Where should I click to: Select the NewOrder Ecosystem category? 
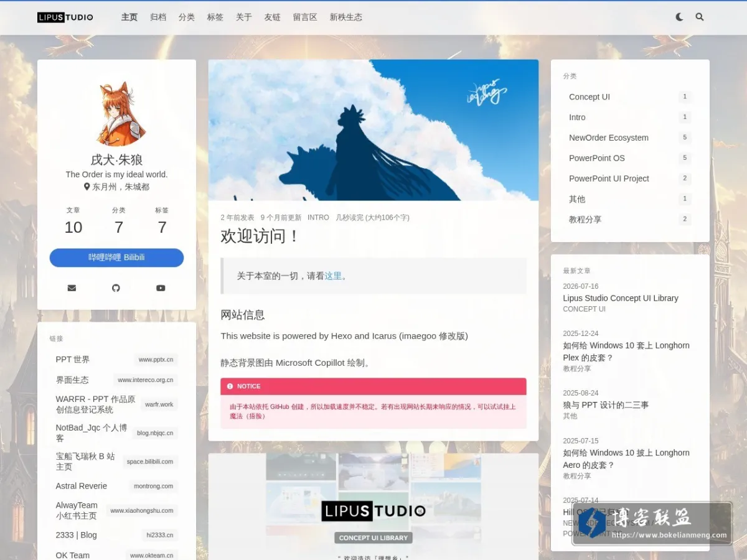(x=630, y=138)
